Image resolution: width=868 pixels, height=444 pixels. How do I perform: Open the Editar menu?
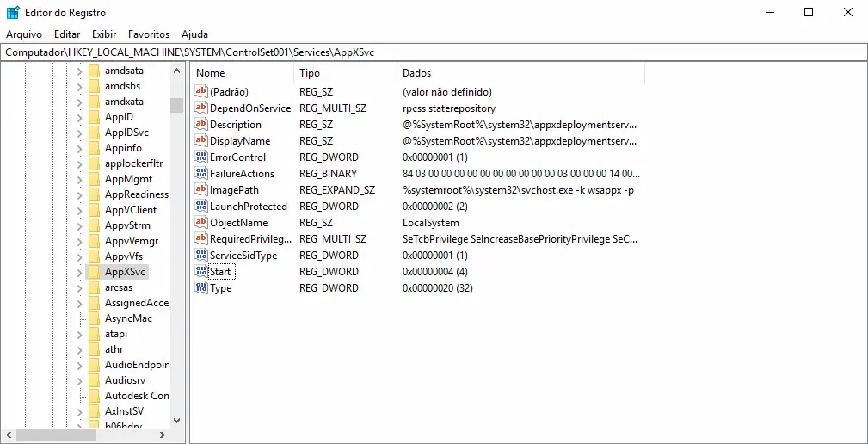67,34
